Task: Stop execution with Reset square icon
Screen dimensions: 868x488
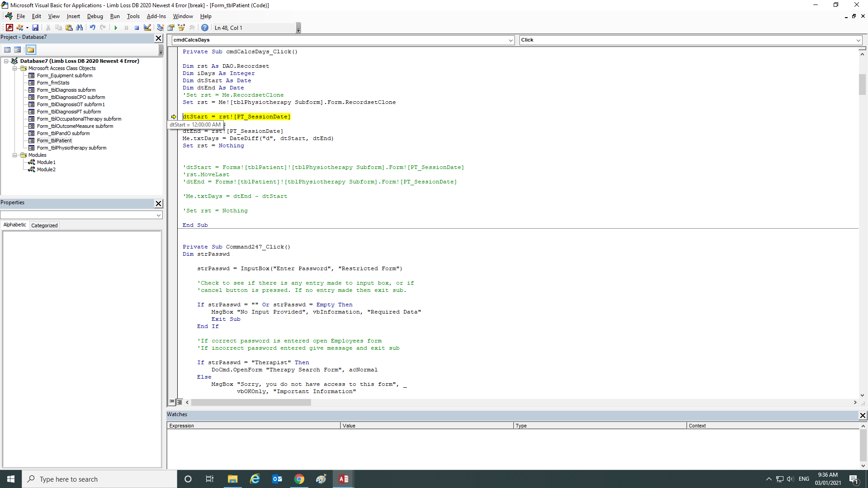Action: (137, 28)
